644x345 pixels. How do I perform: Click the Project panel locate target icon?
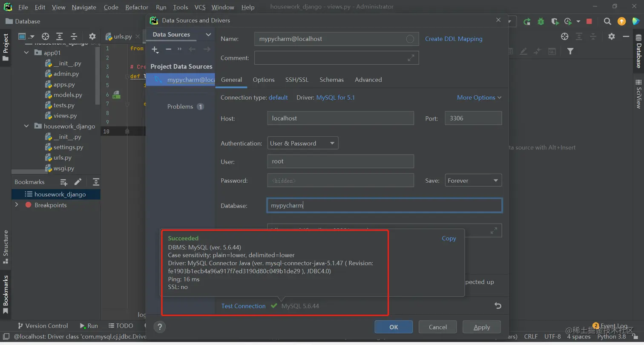pyautogui.click(x=45, y=37)
